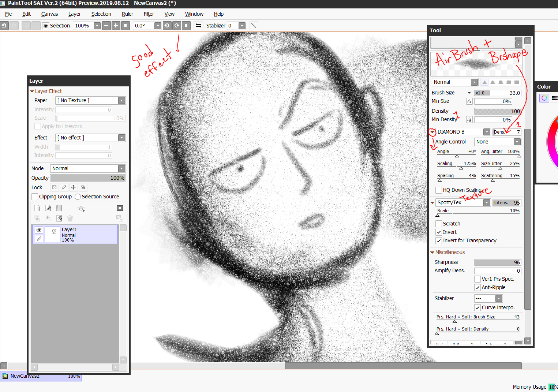Open the DIAMOND B brush shape dropdown
The width and height of the screenshot is (558, 392).
coord(463,132)
